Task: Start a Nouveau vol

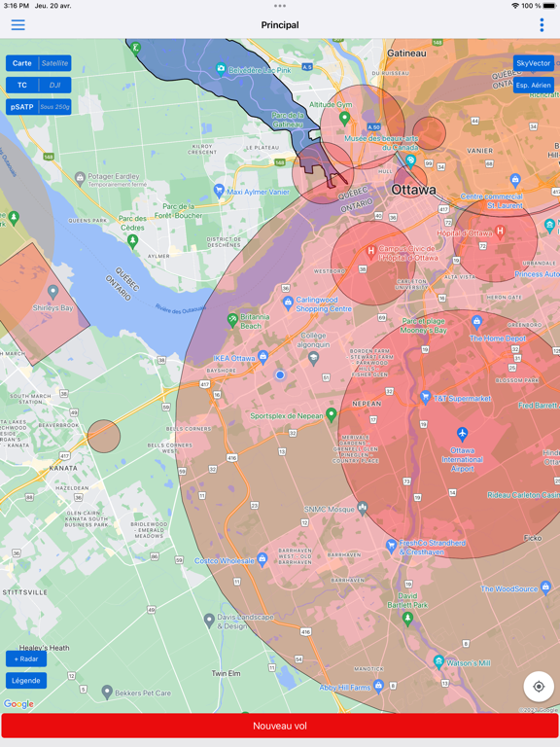Action: click(x=280, y=726)
